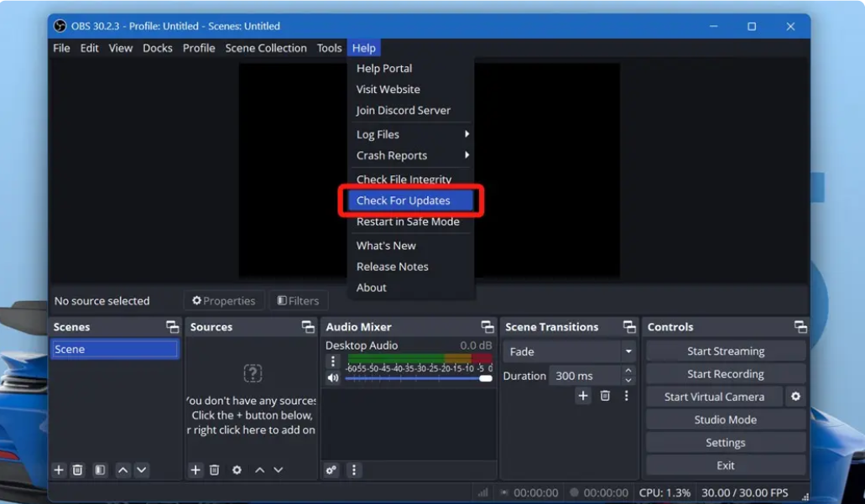The image size is (865, 504).
Task: Click the network status bars icon in the status bar
Action: coord(483,492)
